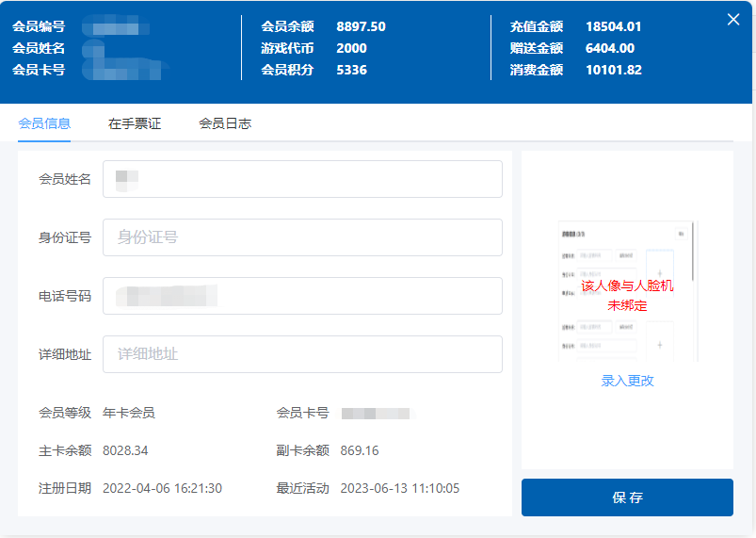This screenshot has height=538, width=756.
Task: Click the 赠送金额 value 6404.00
Action: 609,48
